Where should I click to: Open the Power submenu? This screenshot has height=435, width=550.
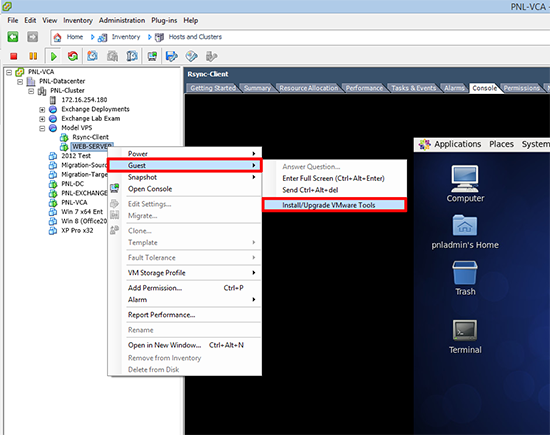point(185,154)
